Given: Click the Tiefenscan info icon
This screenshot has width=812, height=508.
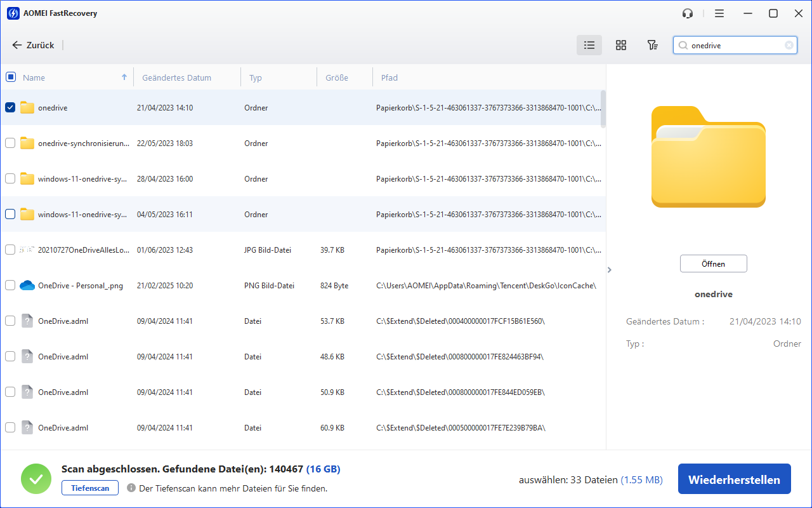Looking at the screenshot, I should point(131,488).
